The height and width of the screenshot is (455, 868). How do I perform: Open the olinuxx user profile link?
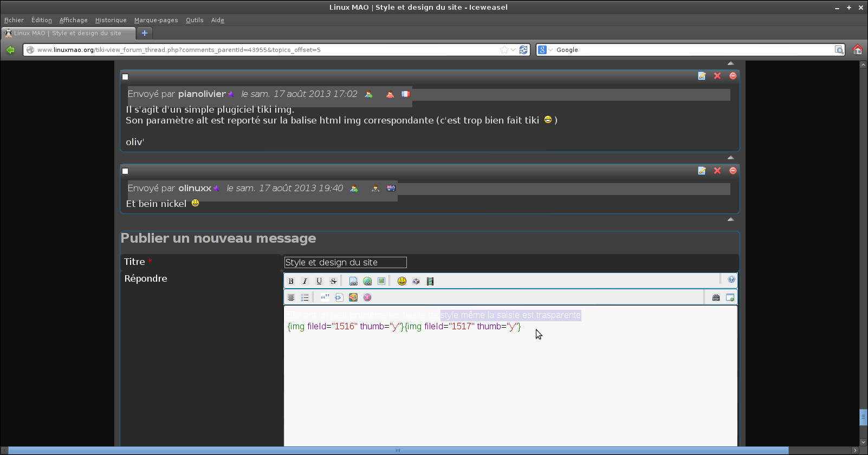click(x=195, y=188)
